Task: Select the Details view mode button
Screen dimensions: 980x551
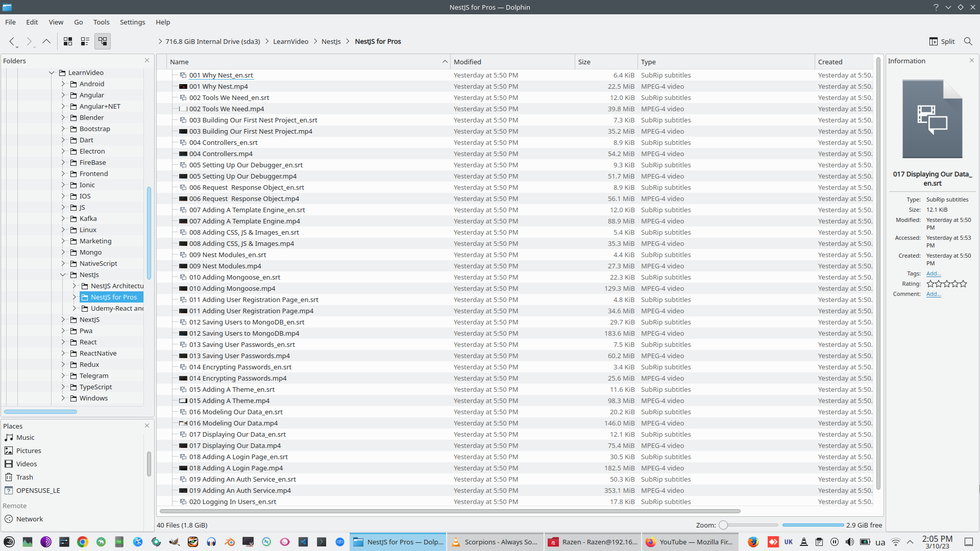Action: tap(103, 41)
